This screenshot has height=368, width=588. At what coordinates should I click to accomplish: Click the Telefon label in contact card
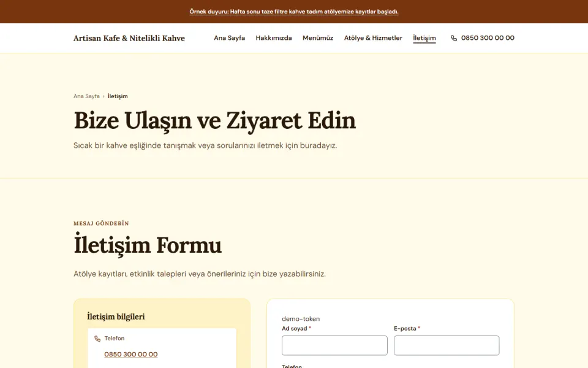(115, 339)
